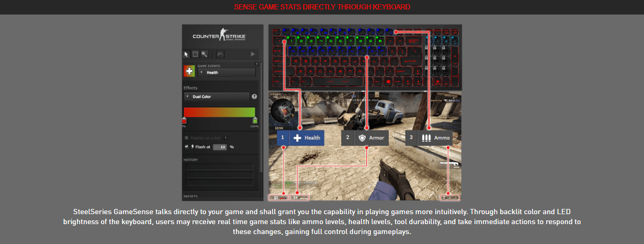This screenshot has height=244, width=644.
Task: Click the 'Effects' section label
Action: (x=190, y=88)
